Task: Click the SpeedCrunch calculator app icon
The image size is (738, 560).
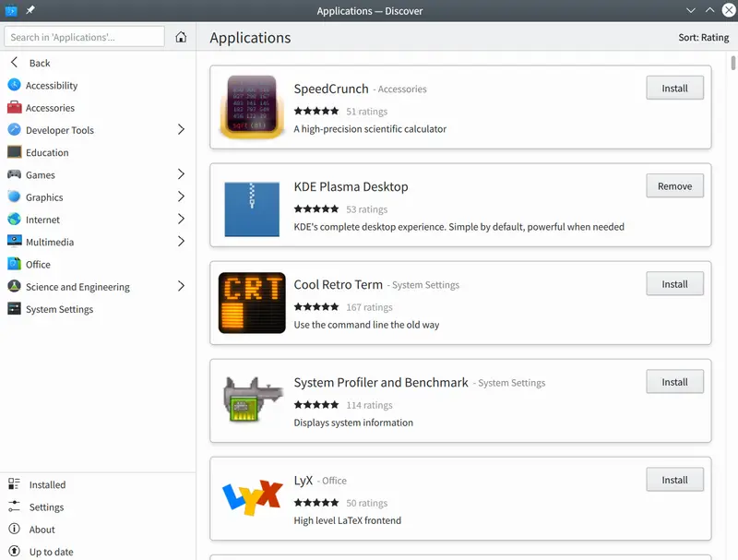Action: point(252,107)
